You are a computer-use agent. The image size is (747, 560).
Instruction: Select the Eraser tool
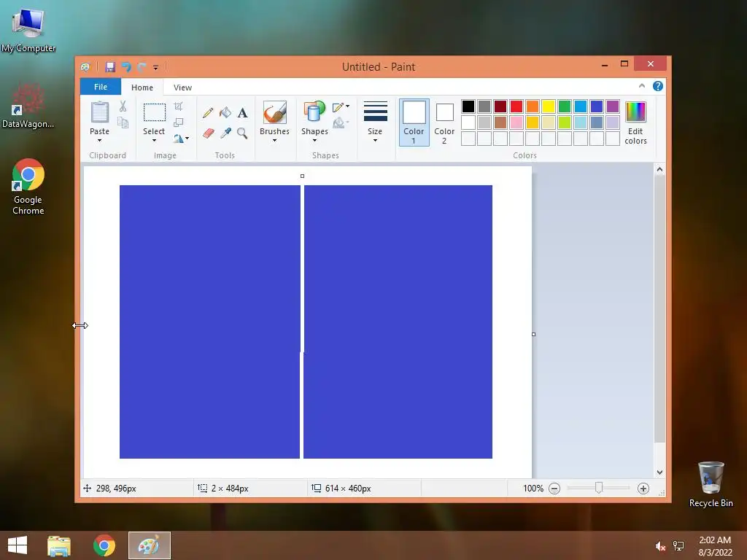click(x=208, y=133)
